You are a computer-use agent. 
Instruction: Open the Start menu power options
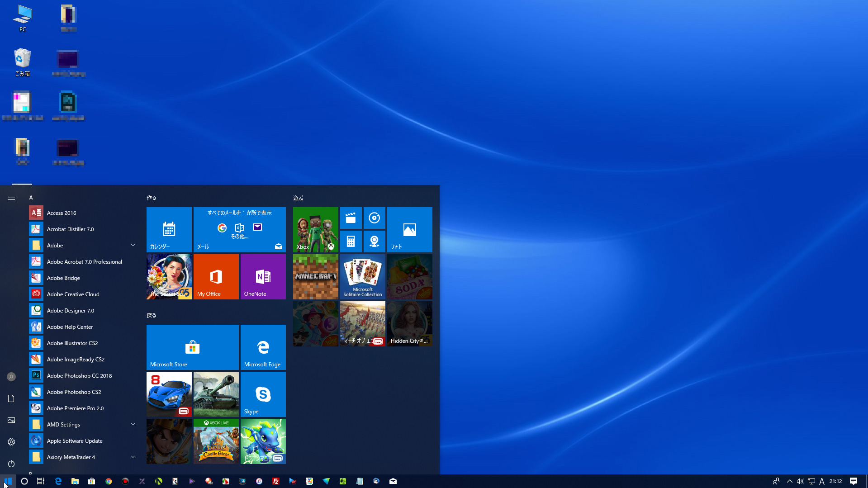11,464
